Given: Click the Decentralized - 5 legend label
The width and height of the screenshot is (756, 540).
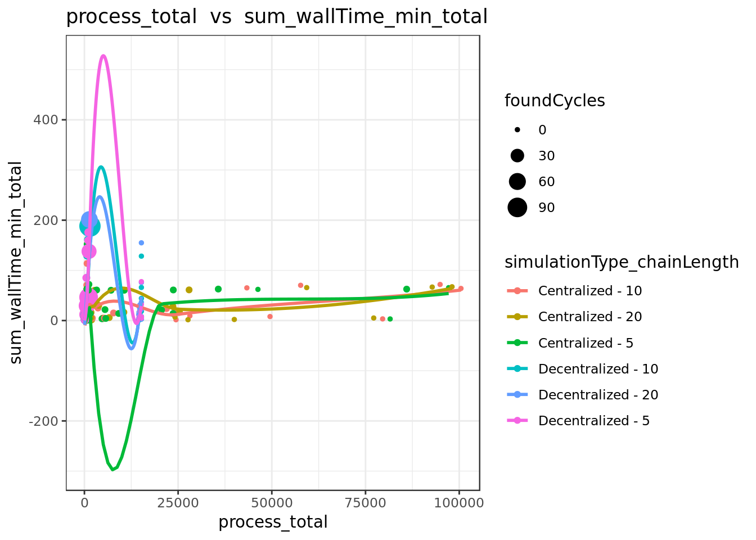Looking at the screenshot, I should (x=594, y=421).
